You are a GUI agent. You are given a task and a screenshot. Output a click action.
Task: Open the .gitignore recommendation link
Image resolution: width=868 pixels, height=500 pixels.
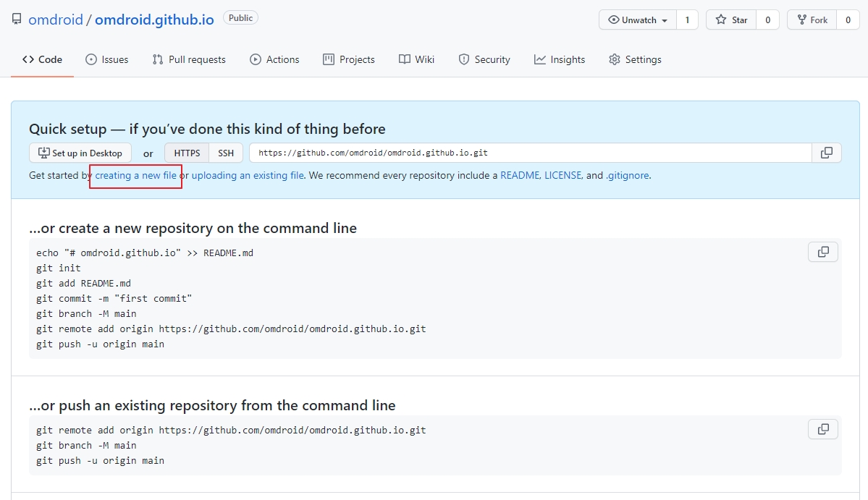coord(627,175)
